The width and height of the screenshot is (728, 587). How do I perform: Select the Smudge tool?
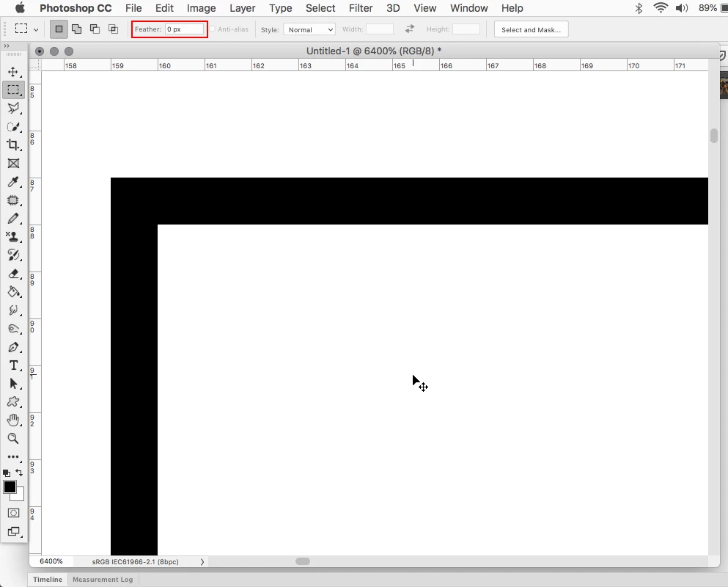point(13,310)
